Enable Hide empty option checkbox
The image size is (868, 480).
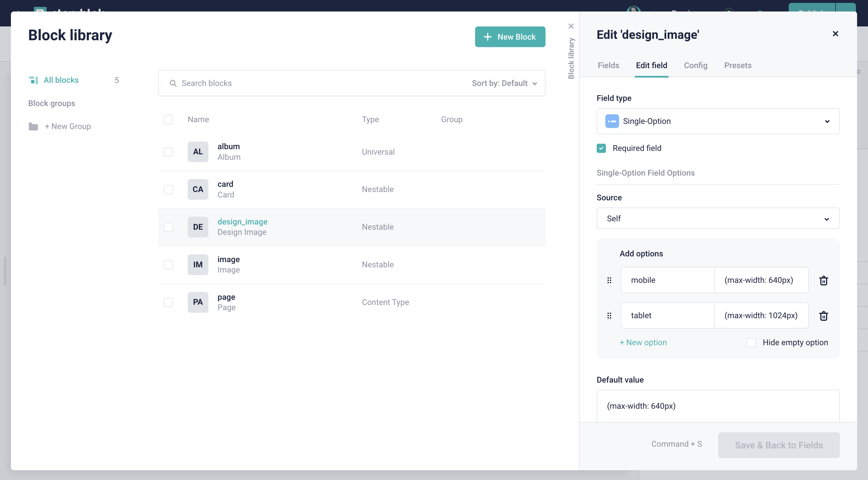[x=751, y=343]
